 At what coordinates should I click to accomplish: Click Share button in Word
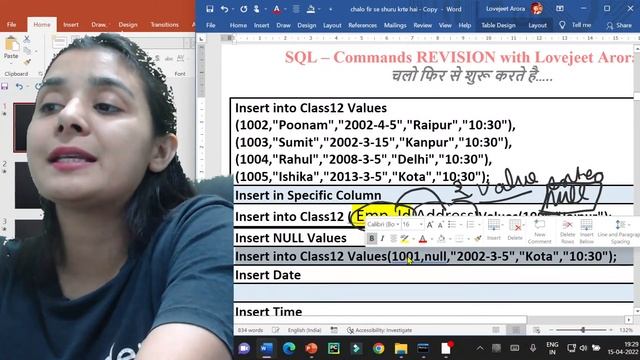tap(620, 25)
